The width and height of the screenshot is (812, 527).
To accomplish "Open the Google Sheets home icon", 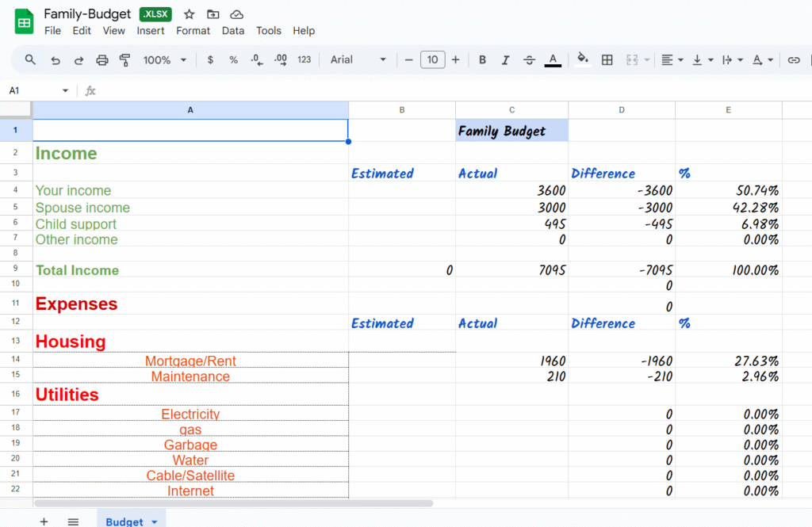I will pos(24,22).
